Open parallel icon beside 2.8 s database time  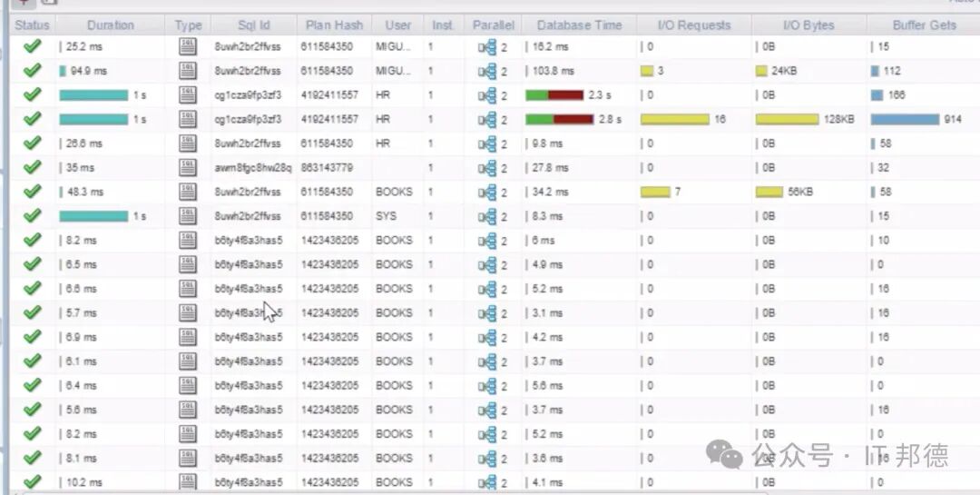pos(487,119)
